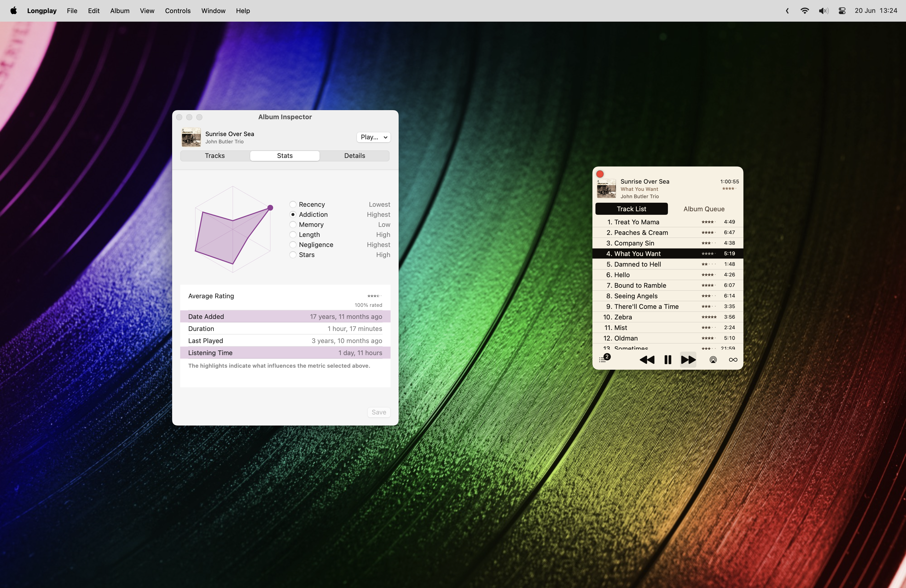Select track 5. Damned to Hell
Screen dimensions: 906x588
(667, 264)
